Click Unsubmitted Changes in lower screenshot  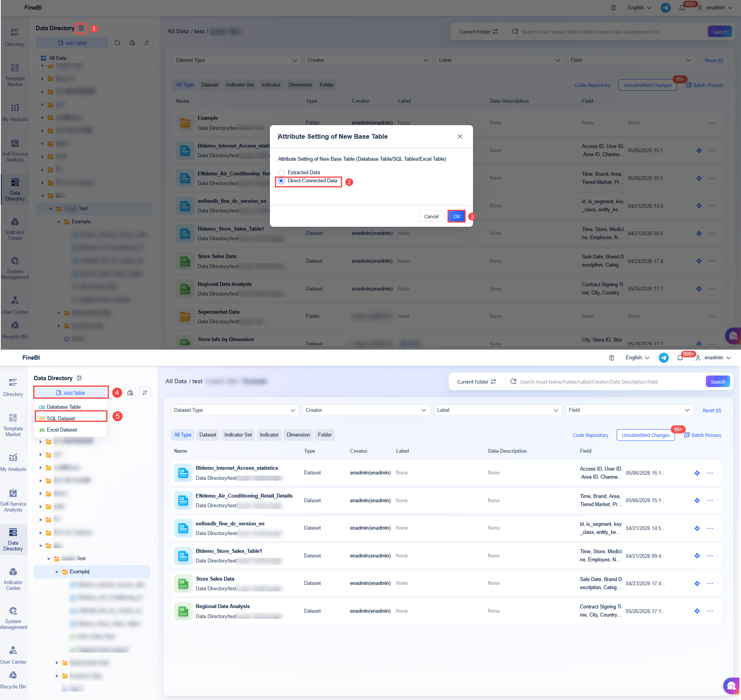(x=646, y=435)
